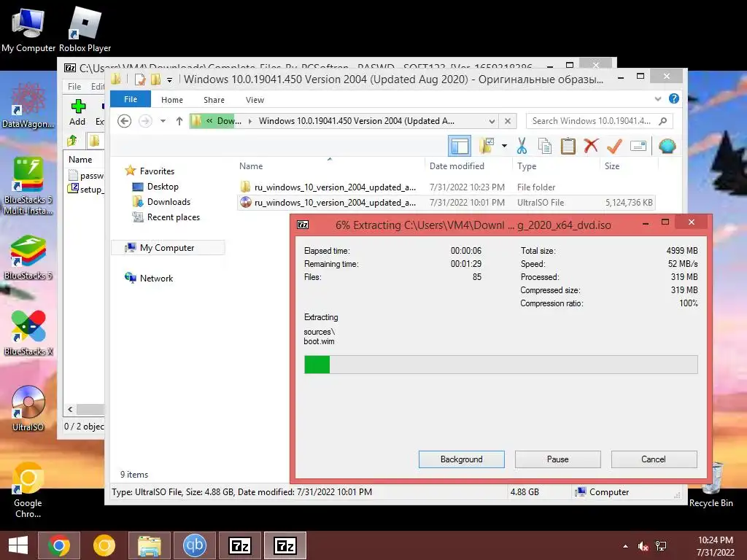Click the Search Windows 10.0.19041 field
The image size is (747, 560).
tap(593, 121)
